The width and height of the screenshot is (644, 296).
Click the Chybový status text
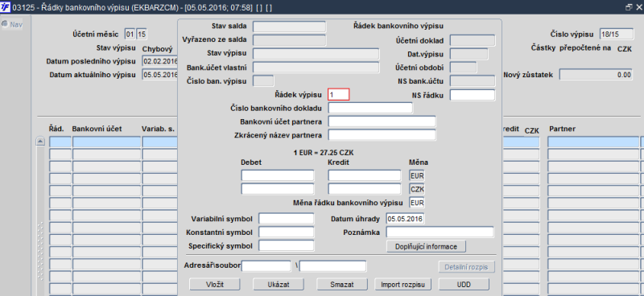pyautogui.click(x=157, y=49)
